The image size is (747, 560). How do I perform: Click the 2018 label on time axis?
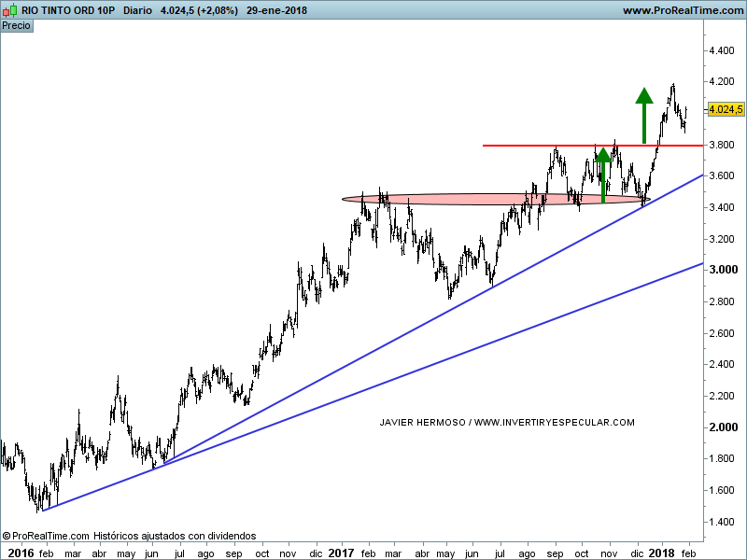tap(661, 553)
